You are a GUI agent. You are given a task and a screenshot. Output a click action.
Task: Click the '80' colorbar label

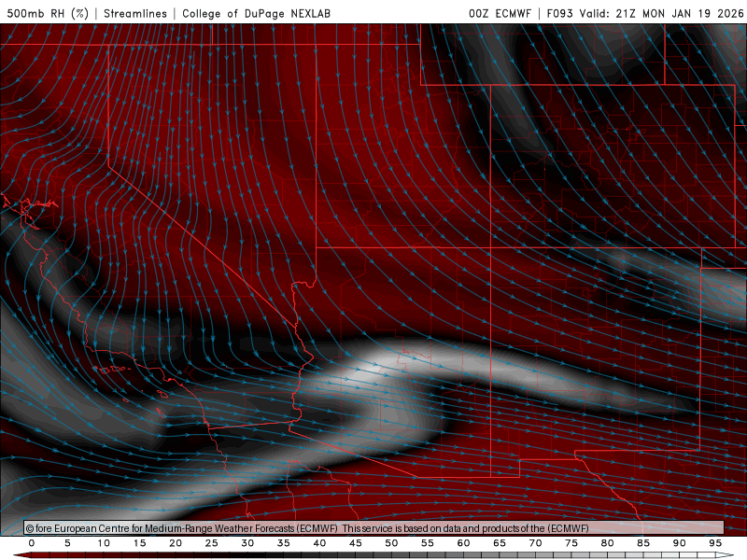click(608, 543)
